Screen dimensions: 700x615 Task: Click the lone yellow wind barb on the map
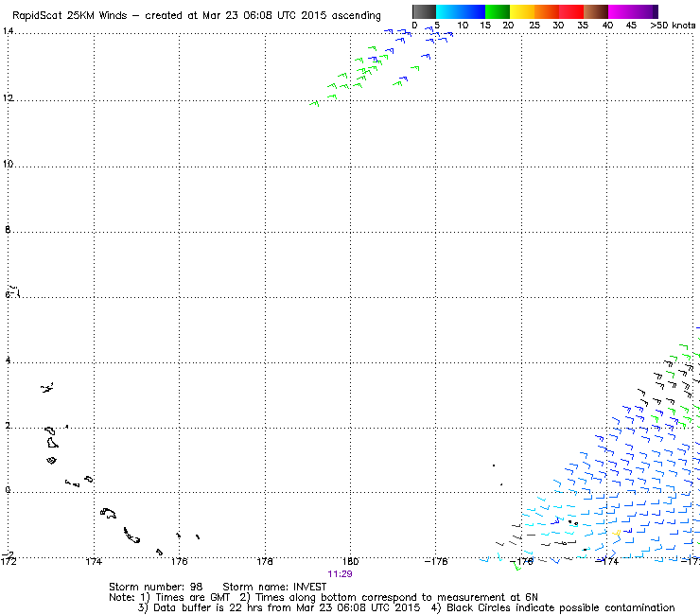[617, 533]
